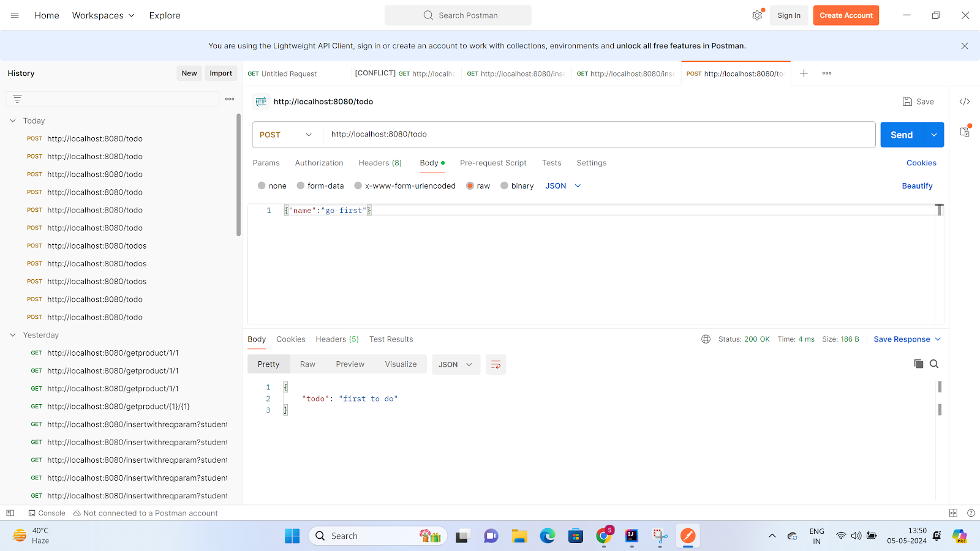Open the hamburger menu icon

(x=15, y=15)
